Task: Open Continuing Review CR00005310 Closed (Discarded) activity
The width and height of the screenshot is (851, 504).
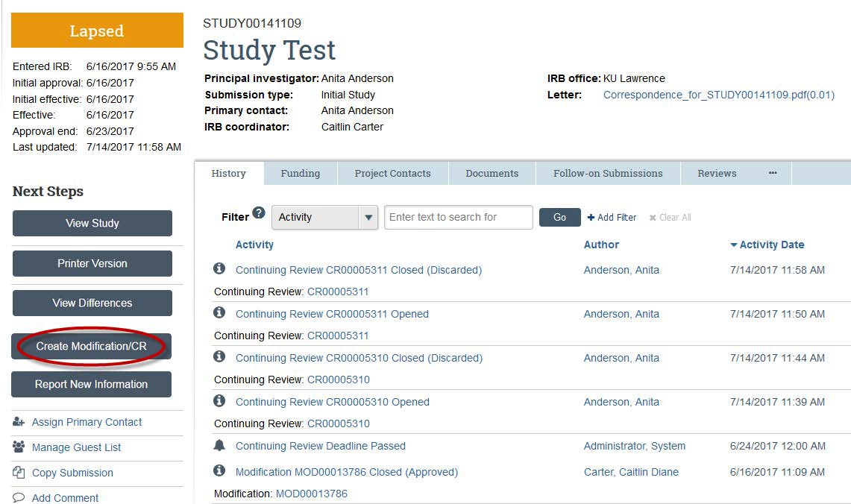Action: tap(359, 358)
